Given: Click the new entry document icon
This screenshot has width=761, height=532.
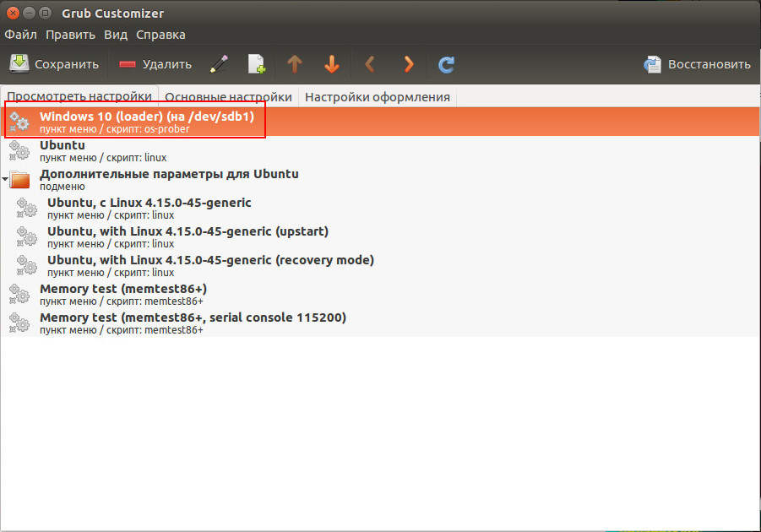Looking at the screenshot, I should tap(256, 64).
